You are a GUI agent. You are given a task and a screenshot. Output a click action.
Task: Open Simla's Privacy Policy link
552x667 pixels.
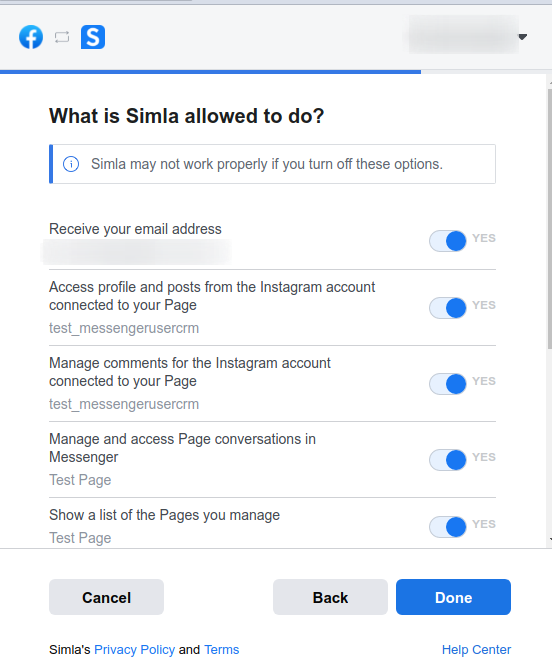(x=134, y=650)
